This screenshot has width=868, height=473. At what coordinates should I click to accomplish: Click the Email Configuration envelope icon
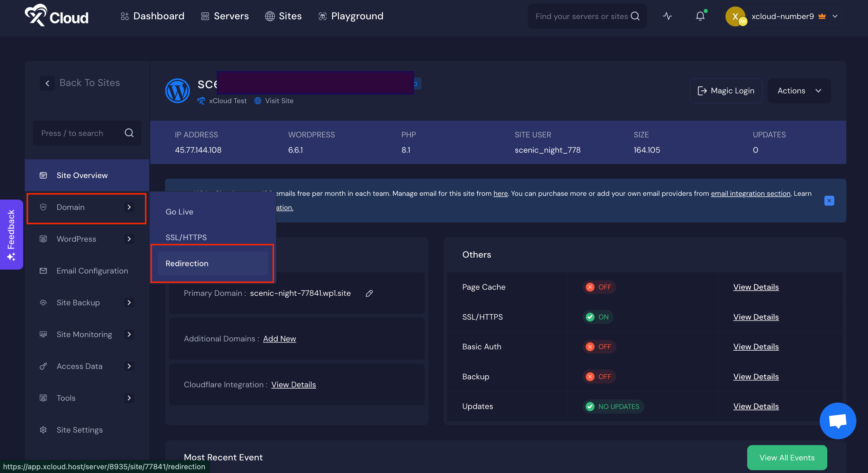click(x=43, y=271)
